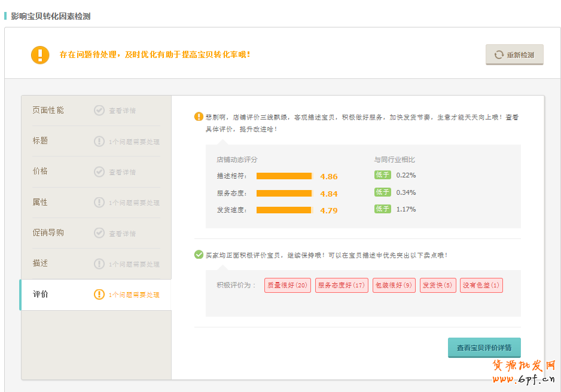Click the warning icon beside 属性
561x392 pixels.
(x=99, y=203)
